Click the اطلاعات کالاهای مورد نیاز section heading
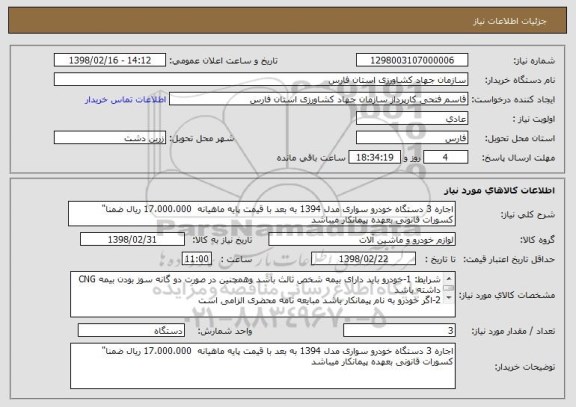Viewport: 576px width, 407px height. tap(500, 190)
